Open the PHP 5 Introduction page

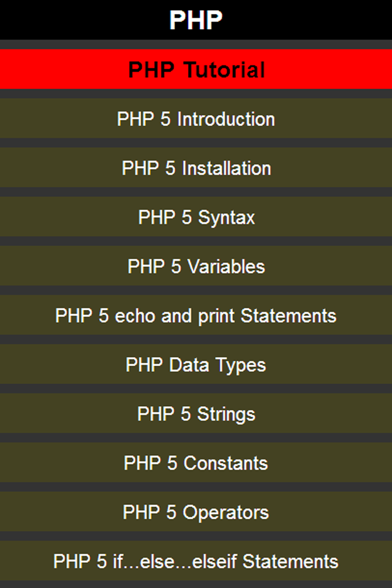click(x=196, y=118)
